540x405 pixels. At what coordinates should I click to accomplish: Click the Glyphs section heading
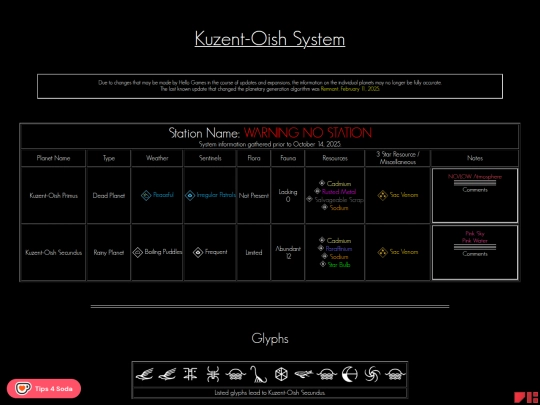coord(270,339)
